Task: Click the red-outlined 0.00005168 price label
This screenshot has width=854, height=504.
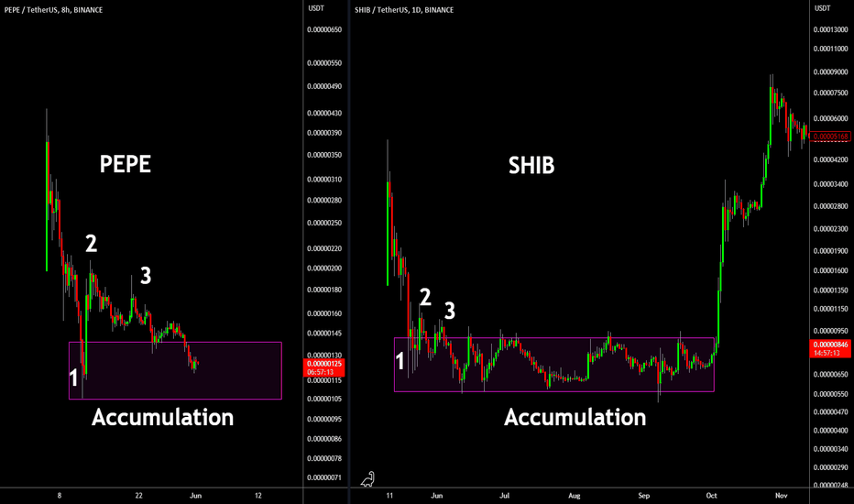Action: click(830, 137)
